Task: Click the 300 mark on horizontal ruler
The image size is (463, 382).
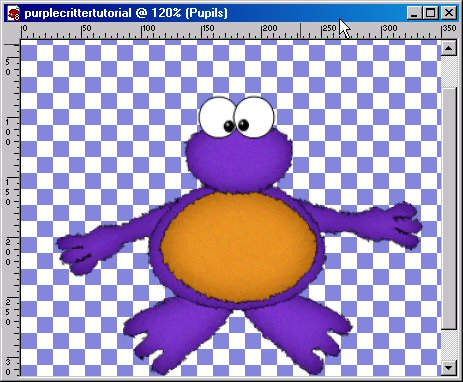Action: click(390, 28)
